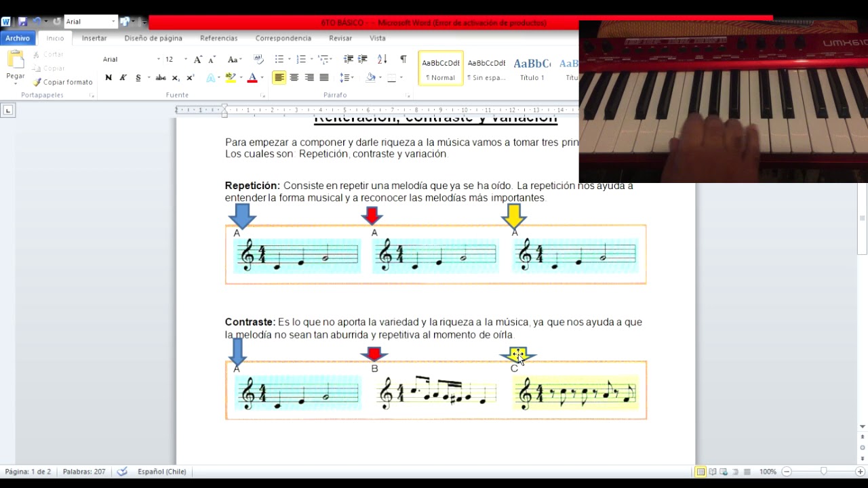Toggle bold with the N button
The width and height of the screenshot is (868, 488).
(108, 78)
